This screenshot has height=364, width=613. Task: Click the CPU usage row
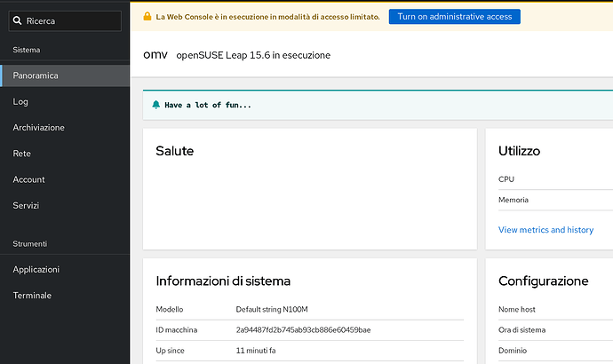(x=551, y=179)
